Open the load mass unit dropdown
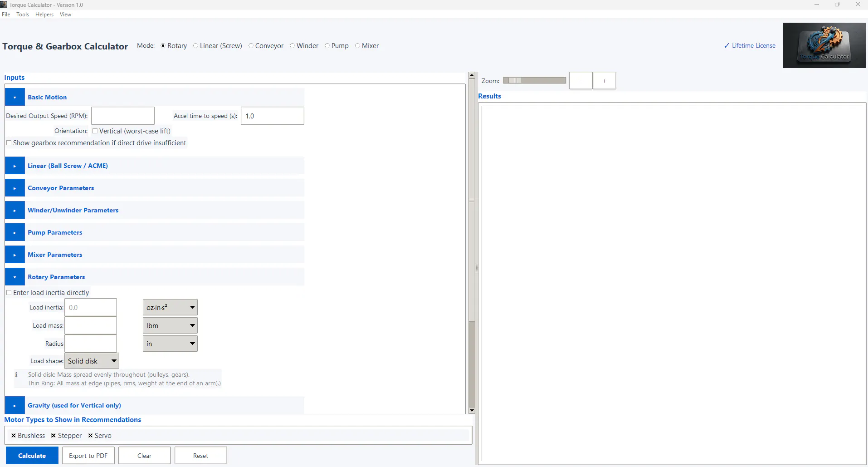Viewport: 868px width, 467px height. pyautogui.click(x=170, y=325)
